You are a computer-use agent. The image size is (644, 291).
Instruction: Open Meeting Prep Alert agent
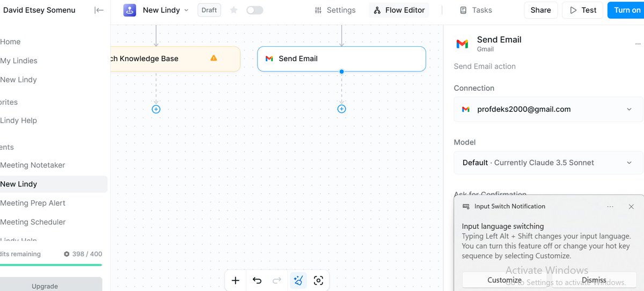[33, 203]
